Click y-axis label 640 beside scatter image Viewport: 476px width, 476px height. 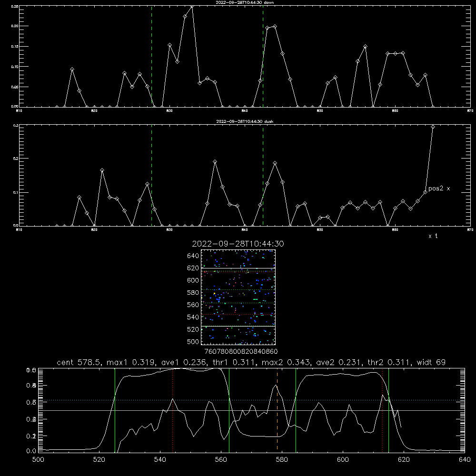coord(193,256)
